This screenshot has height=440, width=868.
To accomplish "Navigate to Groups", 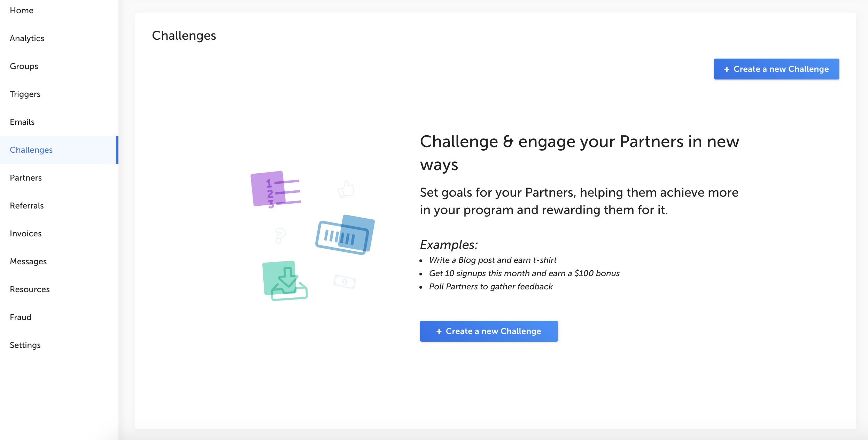I will pos(24,66).
